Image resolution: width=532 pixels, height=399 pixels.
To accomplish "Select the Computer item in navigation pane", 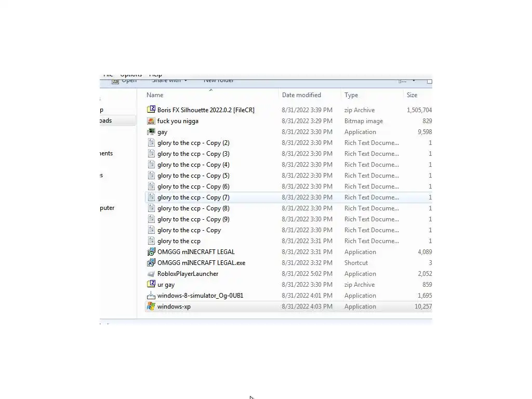I will [107, 208].
